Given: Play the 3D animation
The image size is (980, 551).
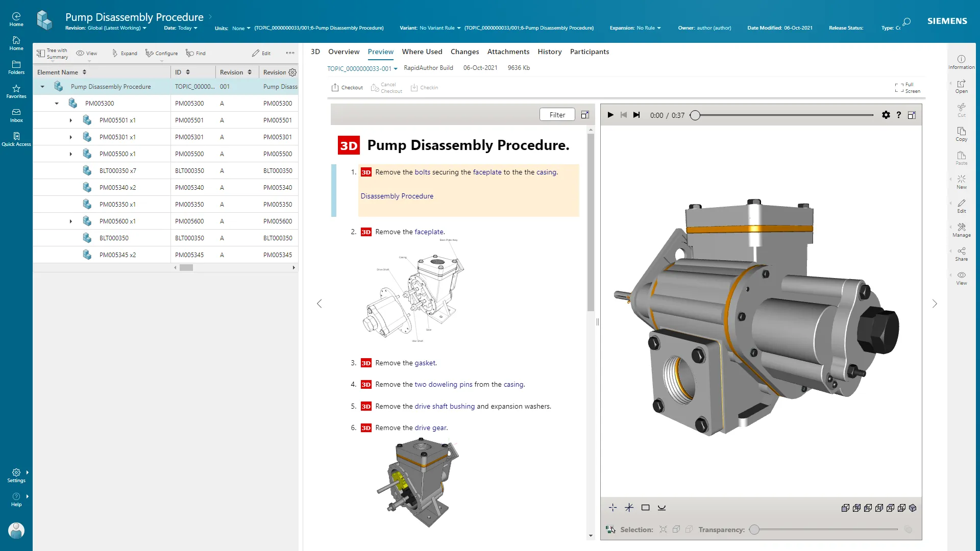Looking at the screenshot, I should (610, 115).
